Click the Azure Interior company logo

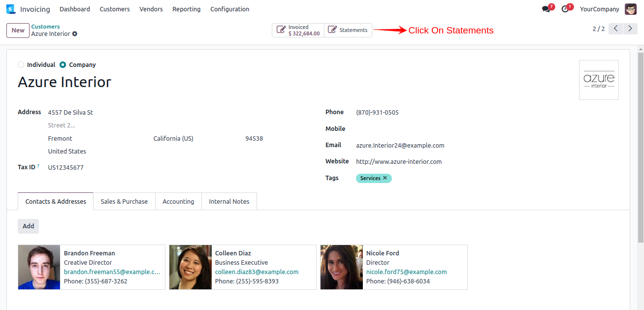point(599,80)
